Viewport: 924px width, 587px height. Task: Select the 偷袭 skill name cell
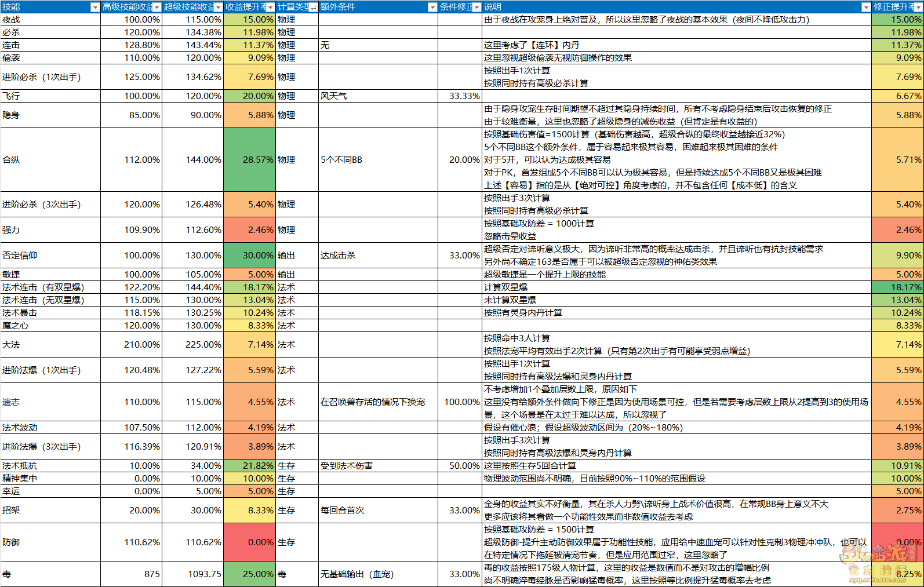pyautogui.click(x=50, y=58)
